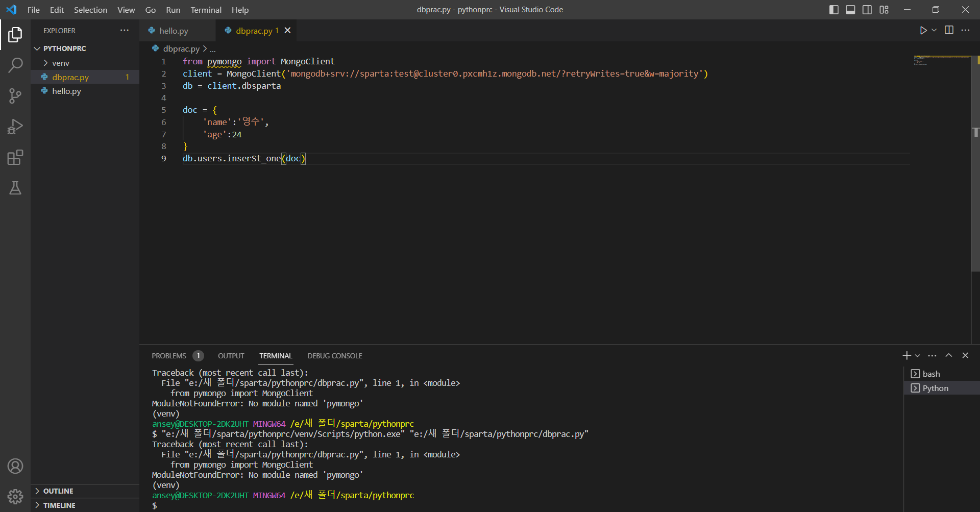Click the code minimap preview

(942, 61)
